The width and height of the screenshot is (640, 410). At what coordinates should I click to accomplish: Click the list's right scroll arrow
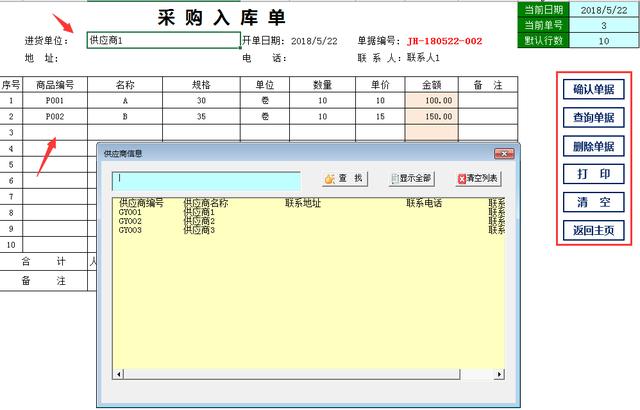point(499,374)
